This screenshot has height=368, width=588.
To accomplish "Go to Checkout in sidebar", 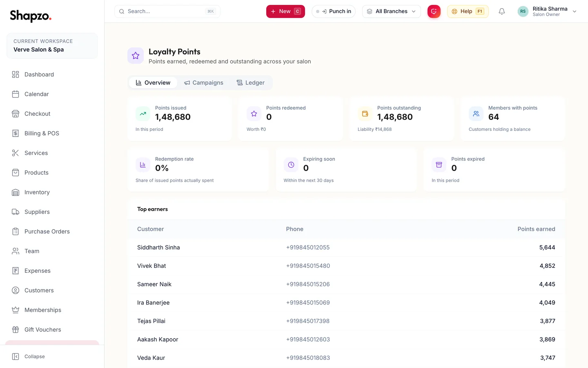I will point(52,114).
